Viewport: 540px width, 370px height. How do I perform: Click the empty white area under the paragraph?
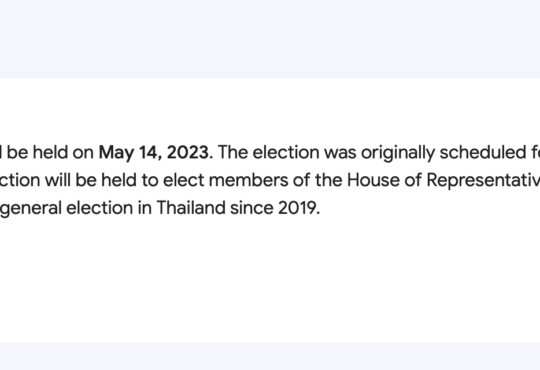[x=270, y=279]
